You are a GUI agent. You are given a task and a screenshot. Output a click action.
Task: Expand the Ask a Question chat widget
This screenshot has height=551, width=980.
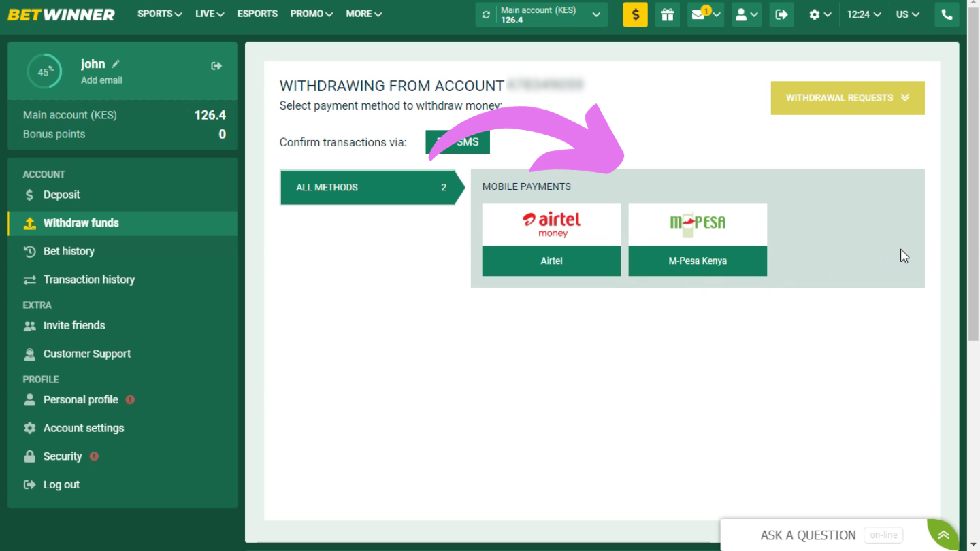838,535
